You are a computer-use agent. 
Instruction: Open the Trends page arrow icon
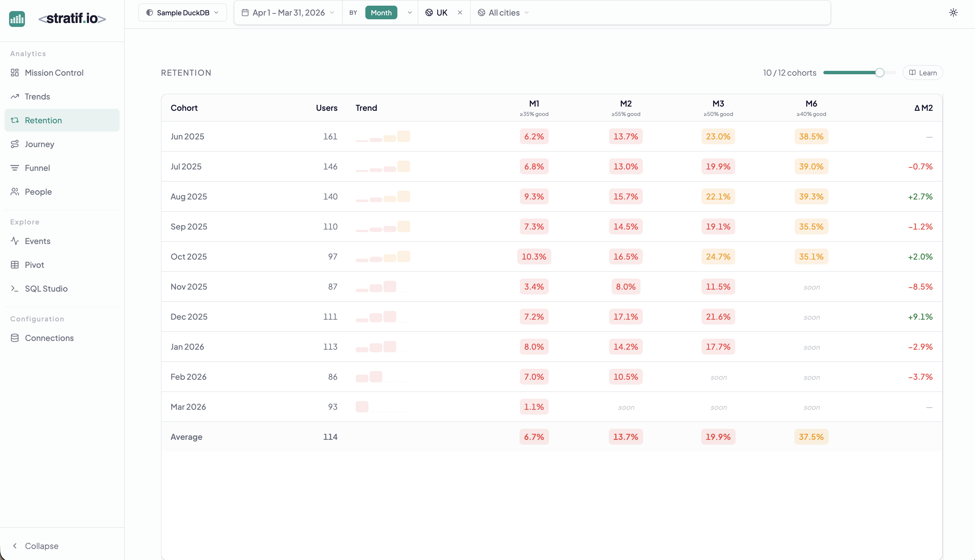15,97
